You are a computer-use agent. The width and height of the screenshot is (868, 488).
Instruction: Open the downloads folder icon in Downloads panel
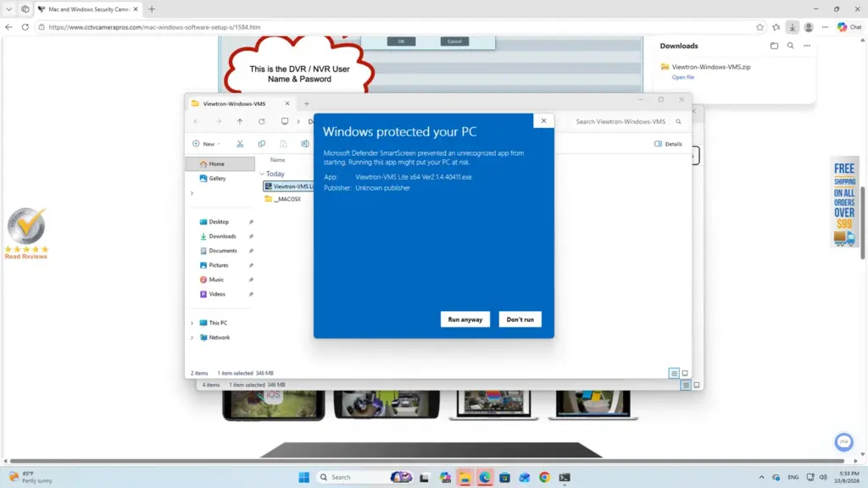point(774,46)
